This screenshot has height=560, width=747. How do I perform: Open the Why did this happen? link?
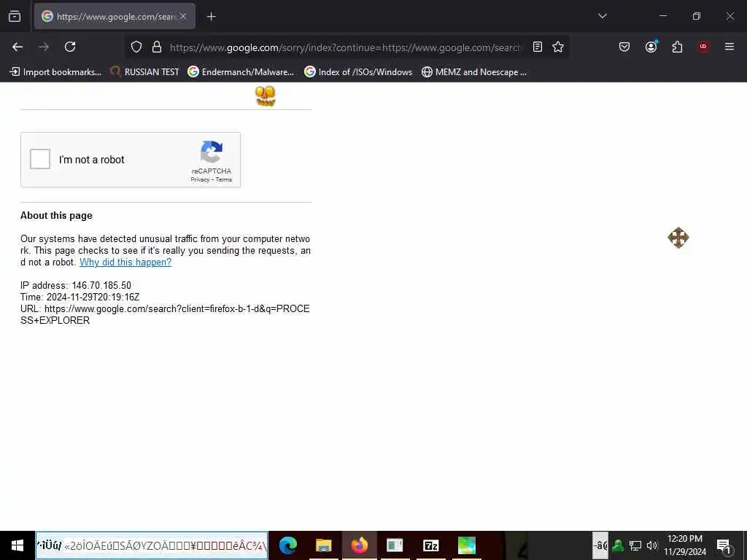click(125, 262)
